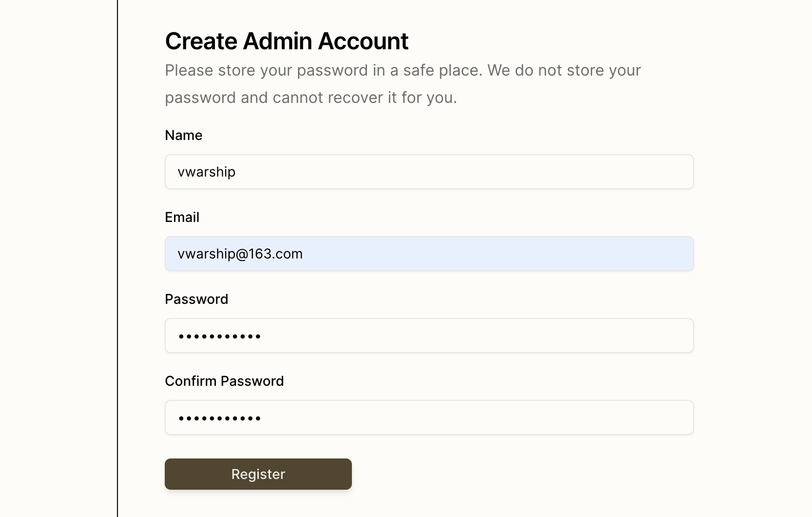Click the Register button
Image resolution: width=812 pixels, height=517 pixels.
258,474
